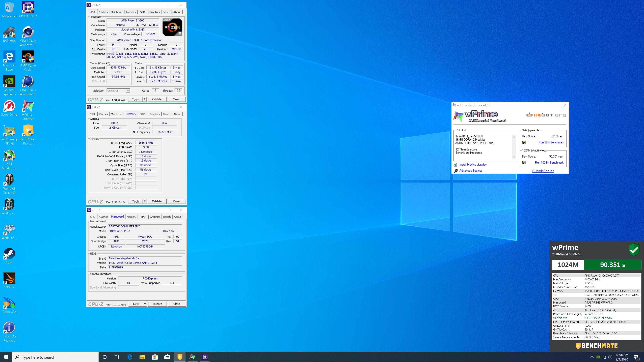Select wPrime Shortcut desktop icon
This screenshot has width=644, height=362.
tap(28, 110)
